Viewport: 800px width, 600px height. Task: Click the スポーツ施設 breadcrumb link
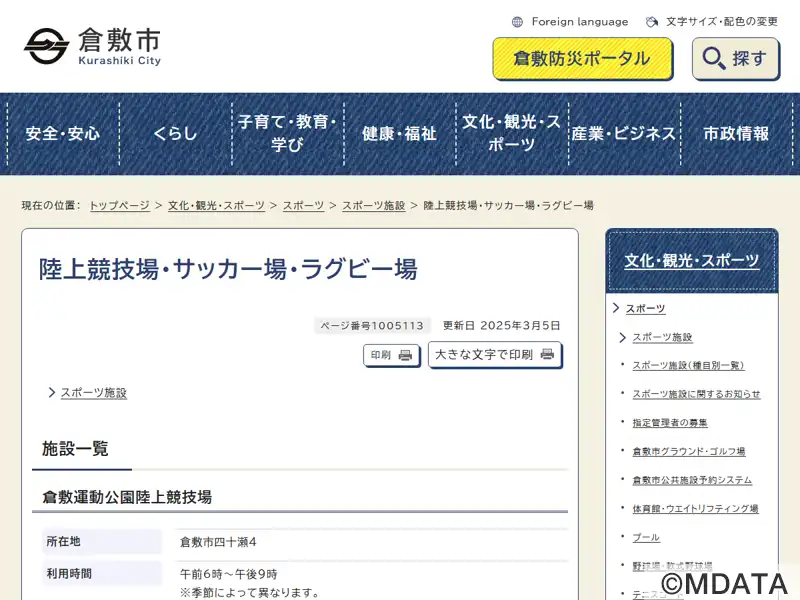click(x=373, y=205)
